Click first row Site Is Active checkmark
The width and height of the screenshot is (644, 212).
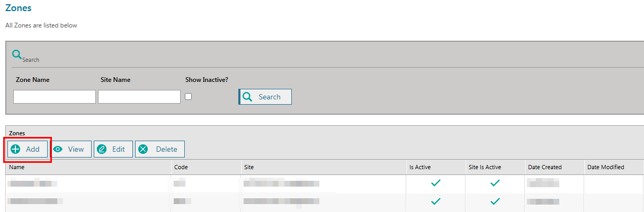495,183
